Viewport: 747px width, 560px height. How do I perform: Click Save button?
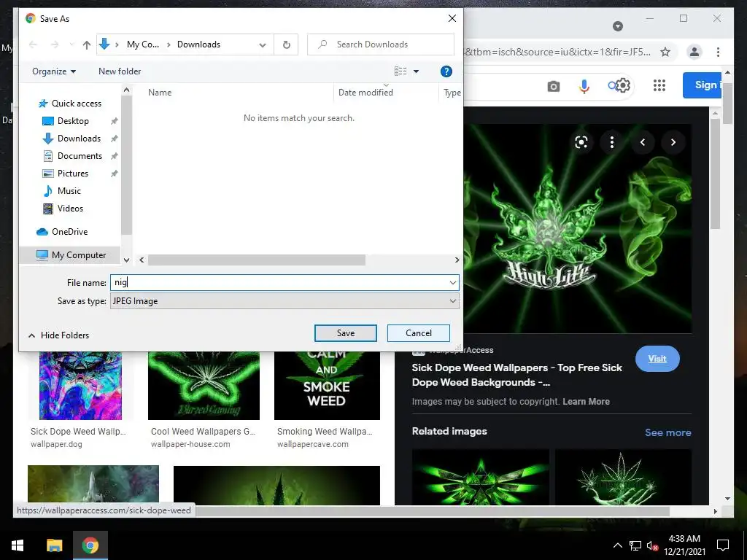(345, 333)
